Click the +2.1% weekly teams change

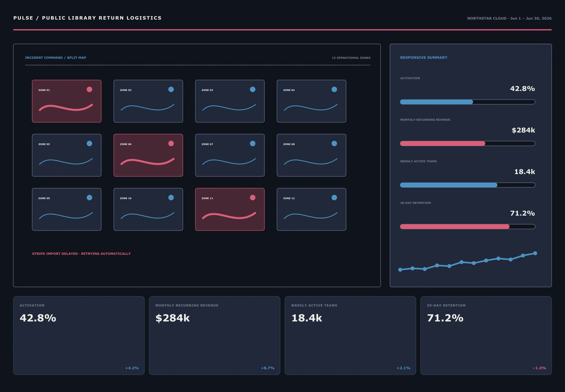coord(403,368)
